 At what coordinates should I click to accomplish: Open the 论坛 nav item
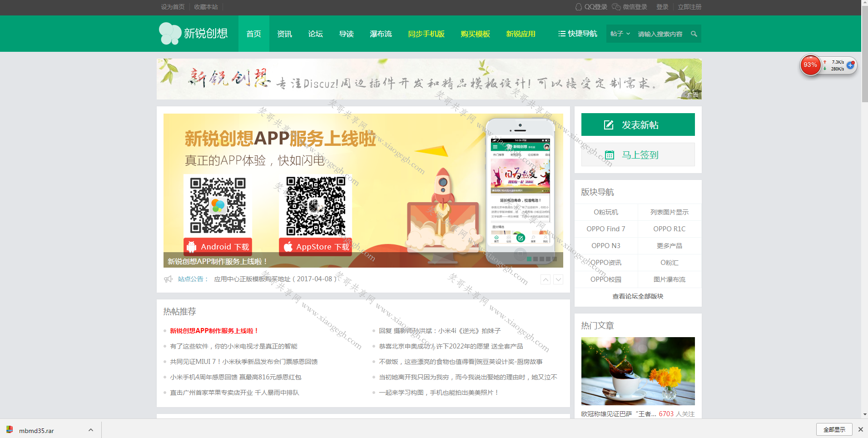(315, 34)
